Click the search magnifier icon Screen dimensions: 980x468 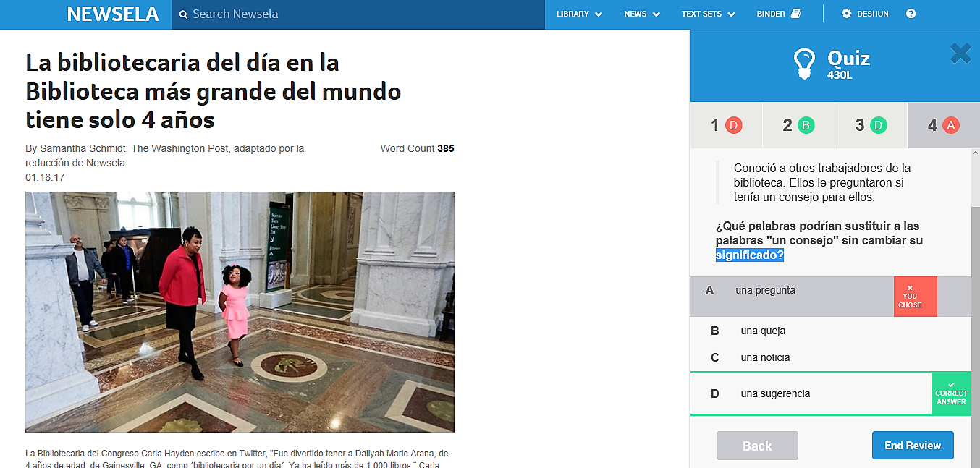(183, 14)
